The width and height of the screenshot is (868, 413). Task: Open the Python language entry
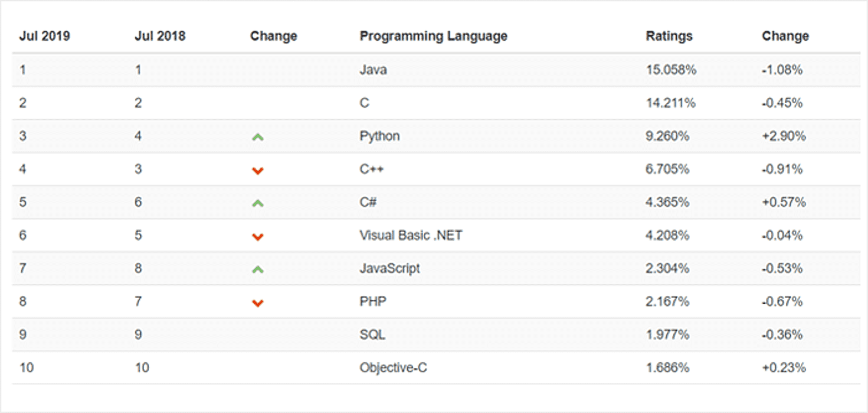click(379, 136)
